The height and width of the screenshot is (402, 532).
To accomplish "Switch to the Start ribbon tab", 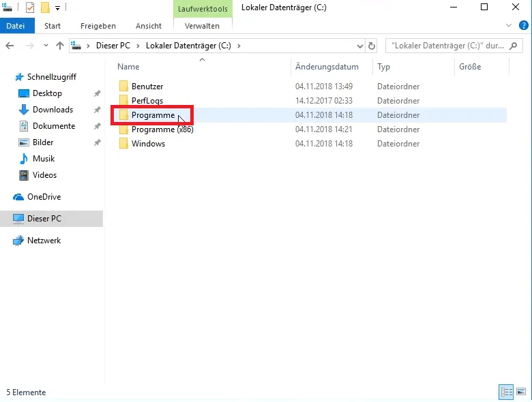I will pyautogui.click(x=53, y=26).
